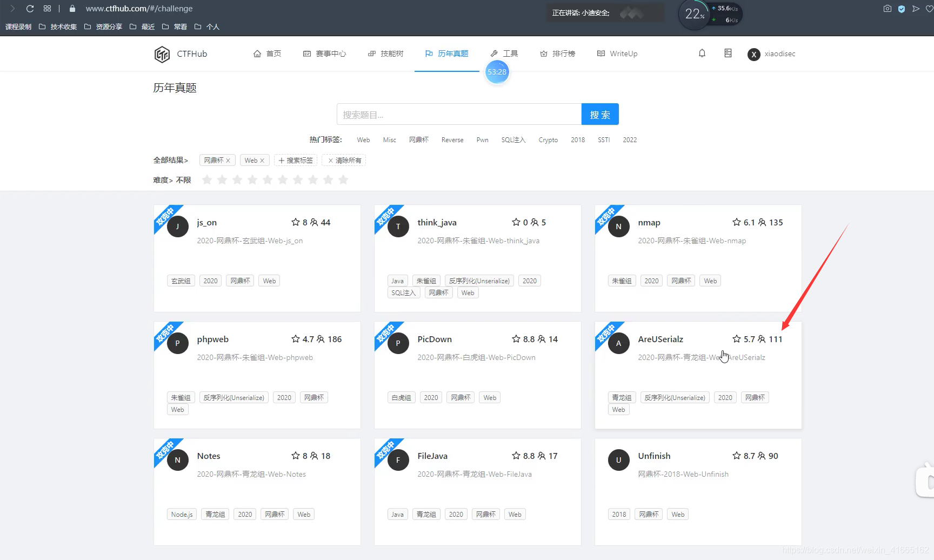Select the SQL注入 hot tag
This screenshot has height=560, width=934.
tap(513, 140)
